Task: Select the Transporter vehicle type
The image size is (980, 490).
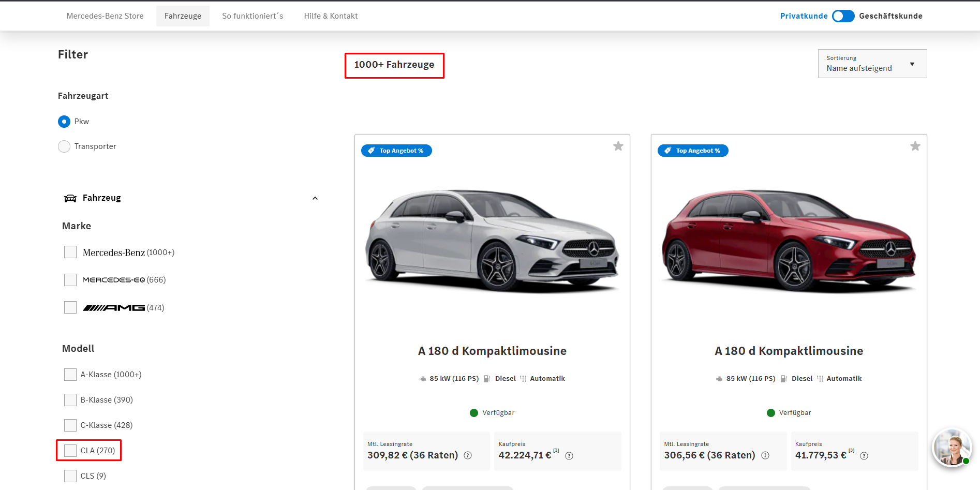Action: coord(64,146)
